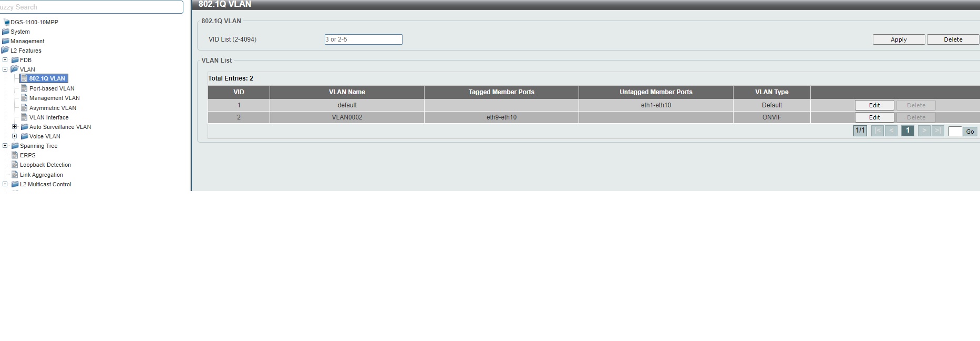The height and width of the screenshot is (341, 980).
Task: Expand the Auto Surveillance VLAN node
Action: (15, 126)
